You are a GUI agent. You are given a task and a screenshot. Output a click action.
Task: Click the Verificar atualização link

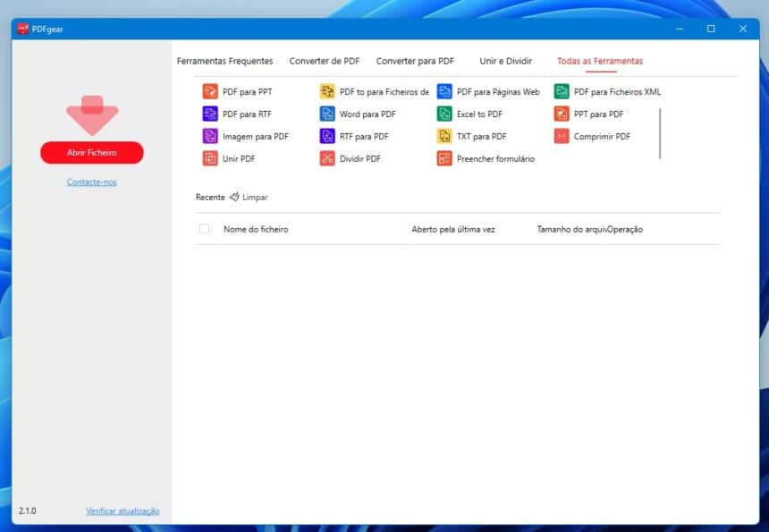tap(123, 511)
